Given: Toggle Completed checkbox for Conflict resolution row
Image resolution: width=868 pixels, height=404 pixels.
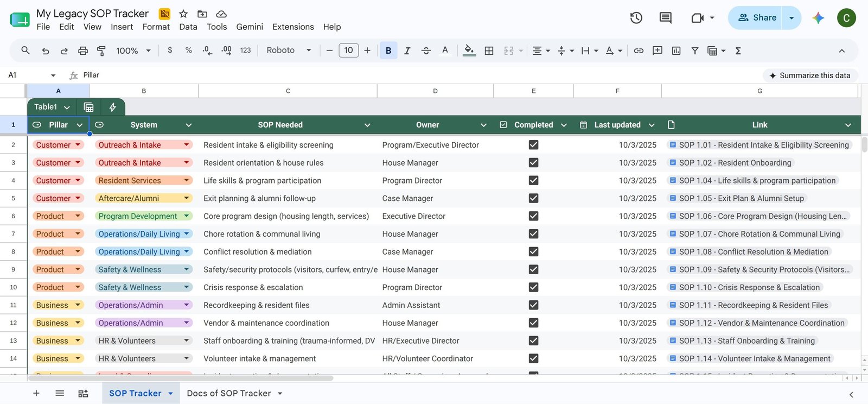Looking at the screenshot, I should 533,251.
